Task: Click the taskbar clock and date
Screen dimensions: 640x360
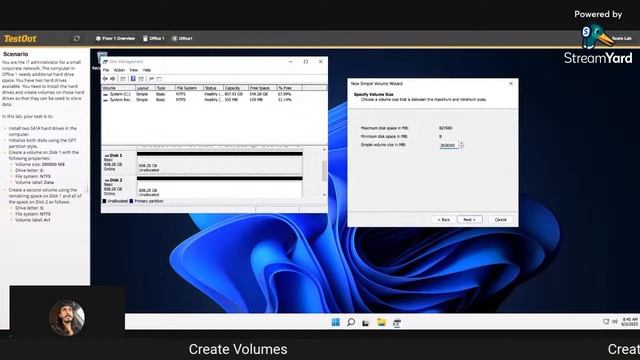Action: [629, 322]
